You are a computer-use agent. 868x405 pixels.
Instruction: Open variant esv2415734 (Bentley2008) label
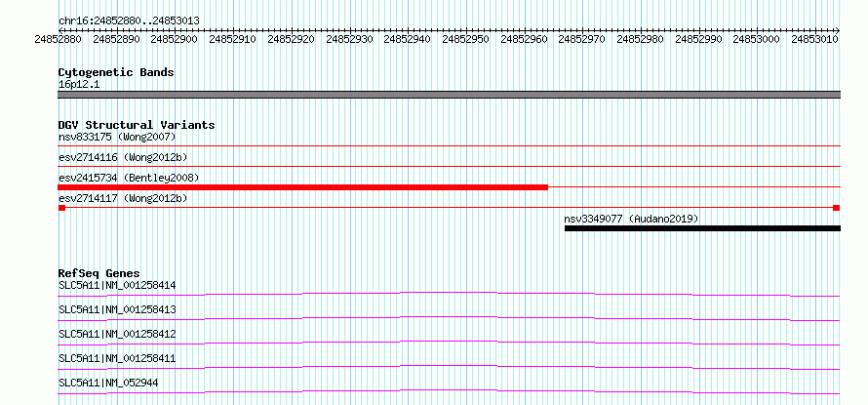point(129,178)
